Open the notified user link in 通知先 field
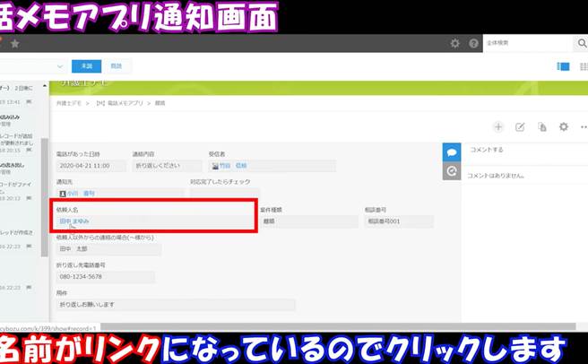Image resolution: width=588 pixels, height=364 pixels. point(81,194)
